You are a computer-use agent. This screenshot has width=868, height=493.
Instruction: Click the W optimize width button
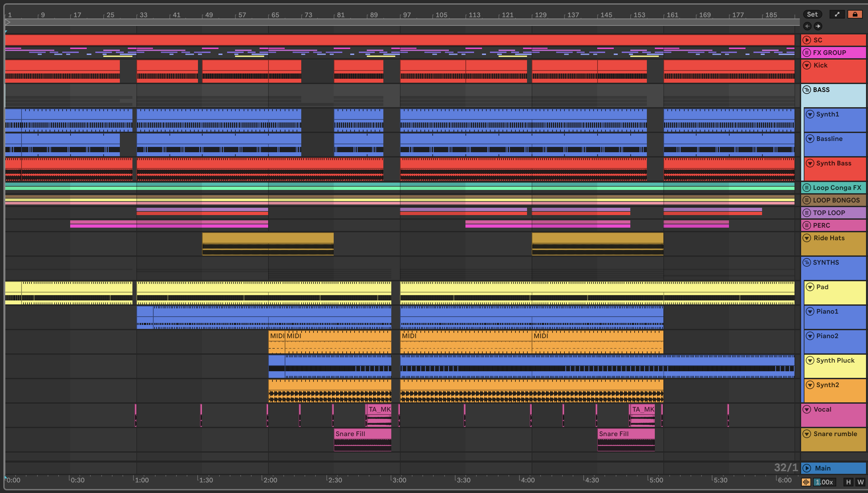(860, 482)
